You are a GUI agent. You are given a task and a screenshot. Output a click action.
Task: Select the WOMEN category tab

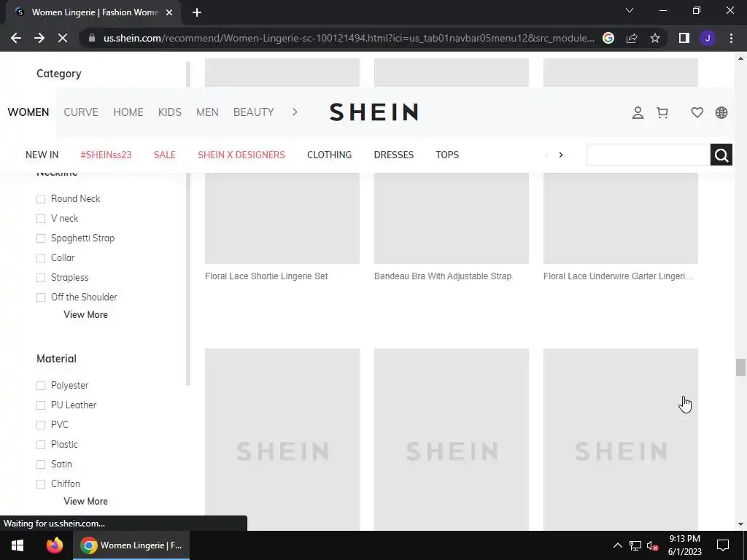[28, 112]
